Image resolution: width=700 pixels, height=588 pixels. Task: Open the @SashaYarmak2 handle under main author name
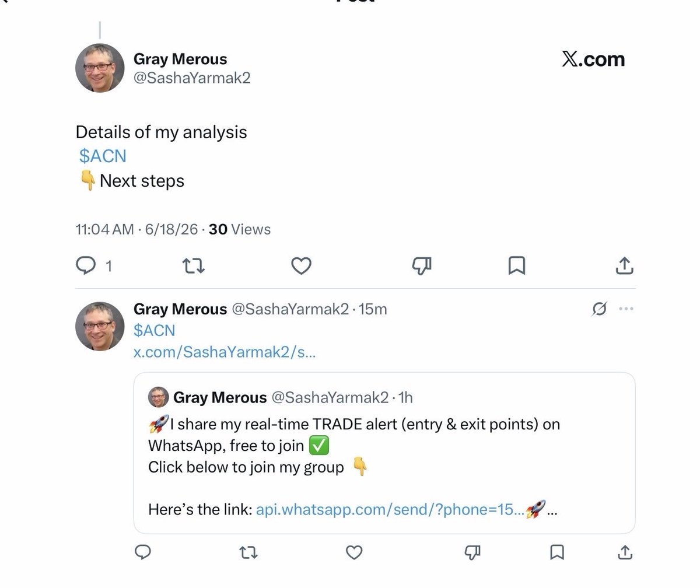[x=192, y=78]
